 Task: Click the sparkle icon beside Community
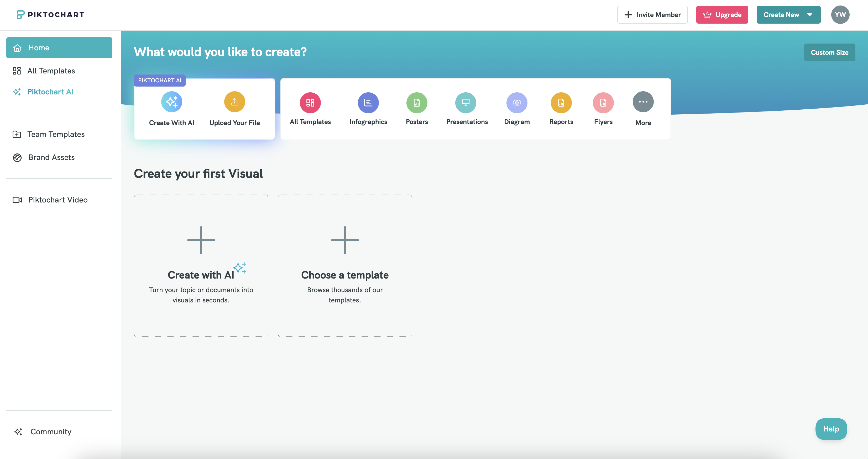point(19,432)
